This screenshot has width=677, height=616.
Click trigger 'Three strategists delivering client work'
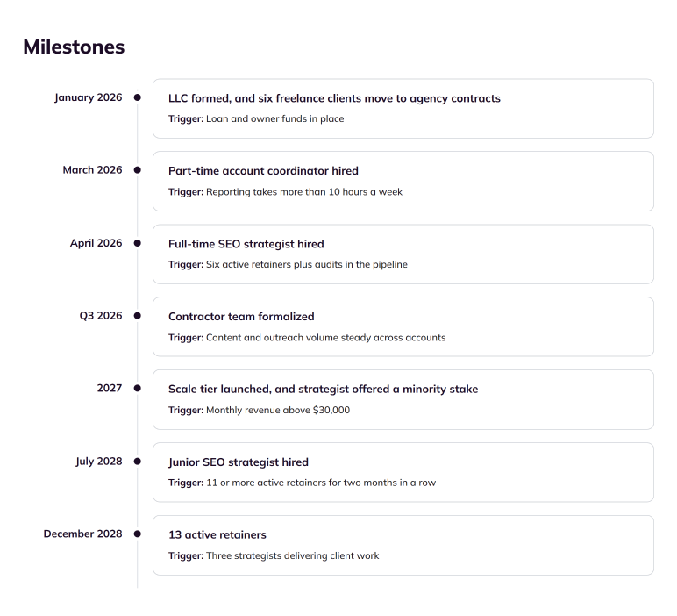point(292,555)
